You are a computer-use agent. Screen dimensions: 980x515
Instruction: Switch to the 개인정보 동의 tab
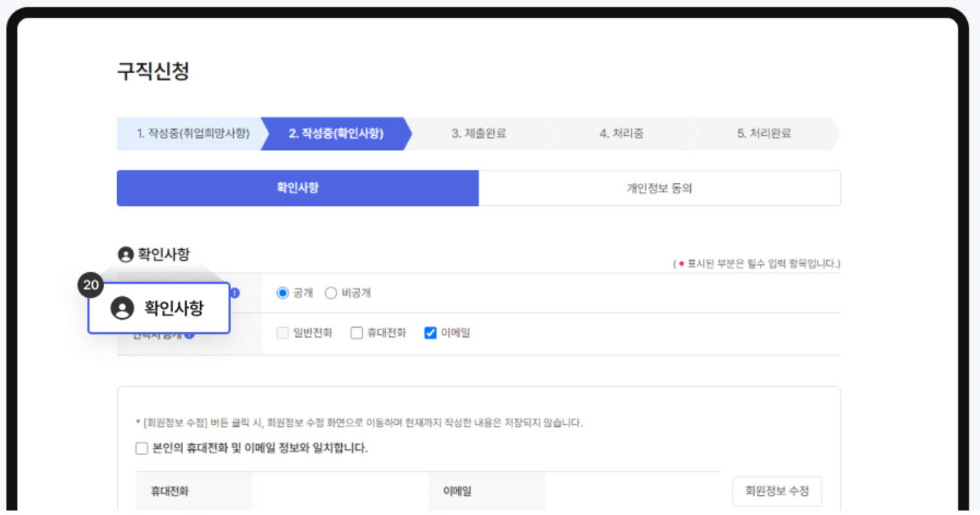tap(660, 188)
